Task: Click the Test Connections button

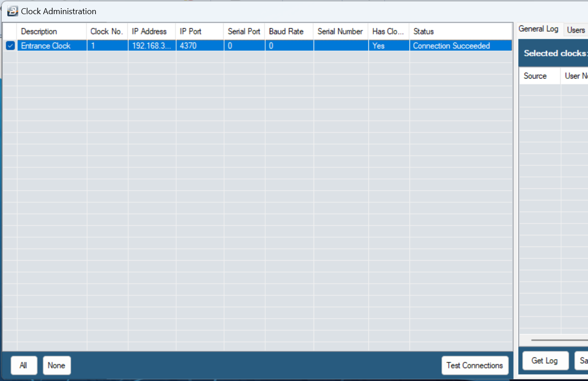Action: [475, 365]
